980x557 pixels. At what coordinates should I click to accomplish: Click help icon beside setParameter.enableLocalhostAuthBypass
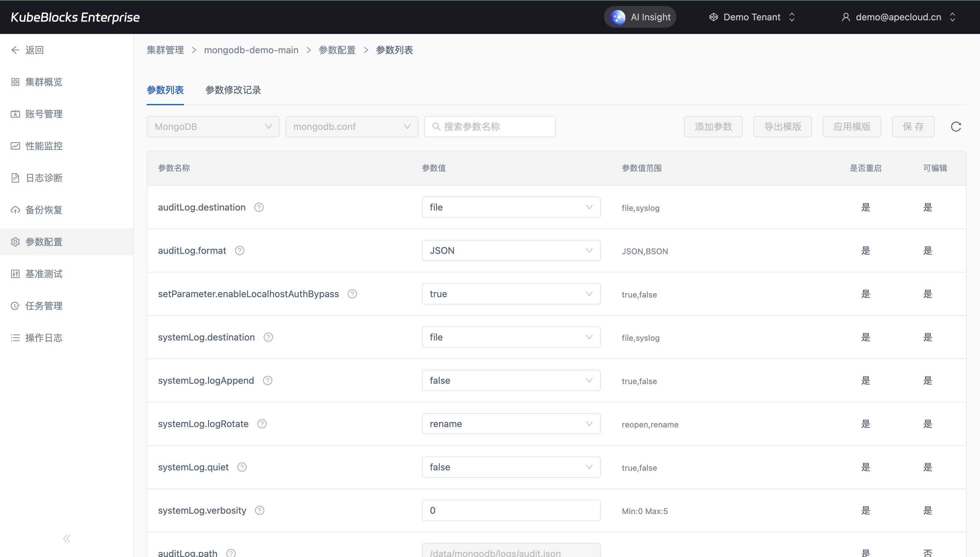click(x=352, y=294)
